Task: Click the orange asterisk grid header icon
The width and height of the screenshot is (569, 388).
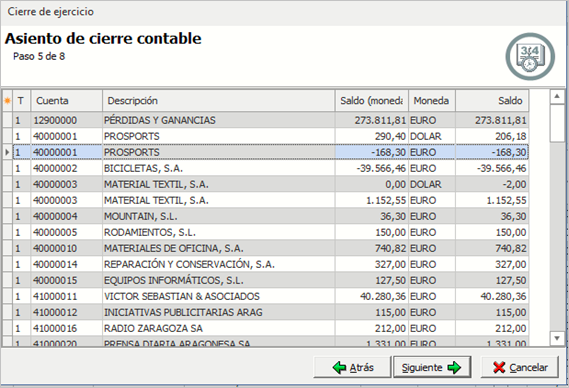Action: coord(7,101)
